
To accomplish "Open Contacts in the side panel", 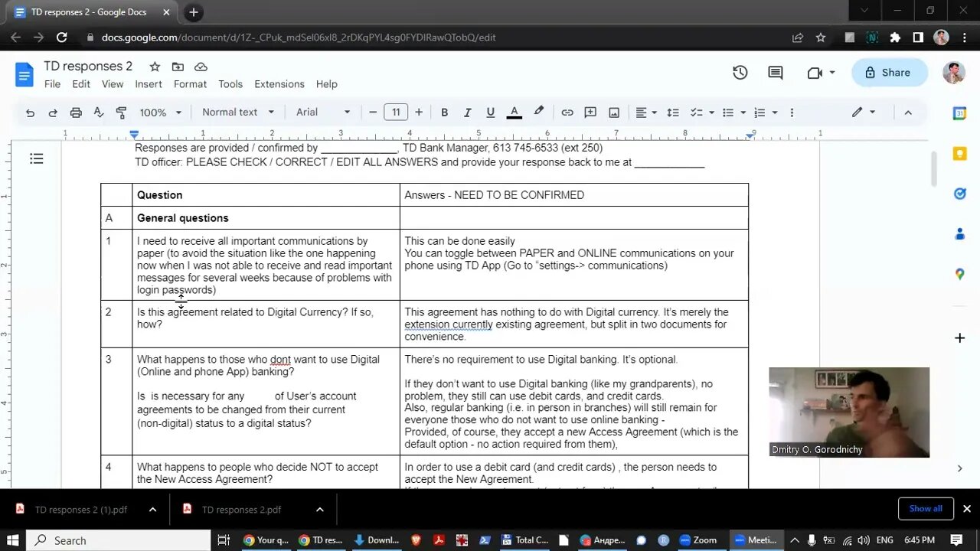I will pos(959,234).
